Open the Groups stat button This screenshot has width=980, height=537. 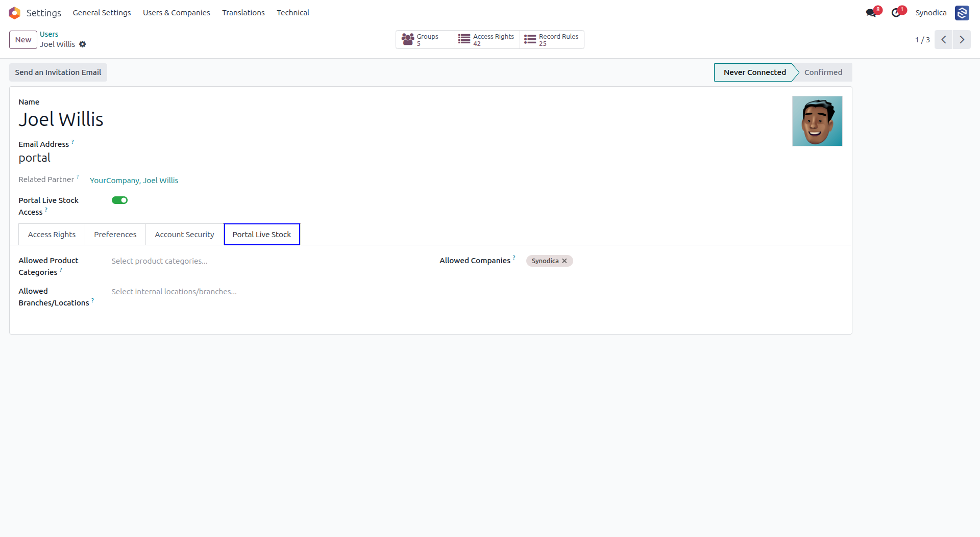pos(425,40)
